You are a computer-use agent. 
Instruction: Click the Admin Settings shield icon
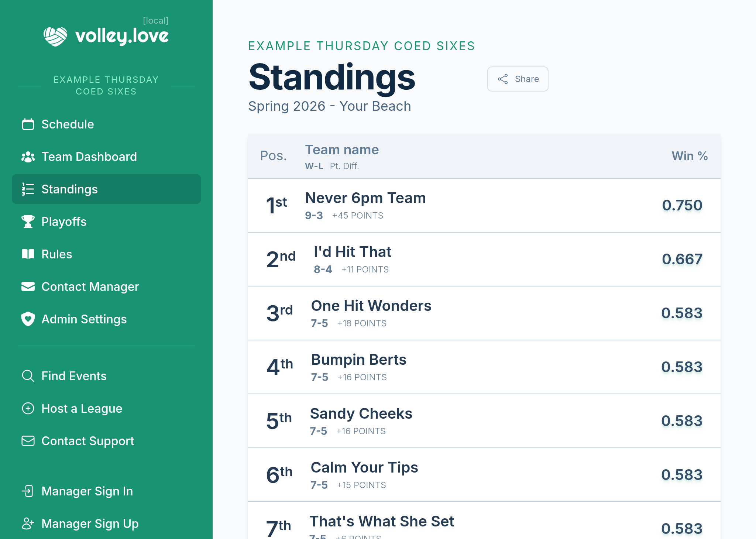(28, 319)
